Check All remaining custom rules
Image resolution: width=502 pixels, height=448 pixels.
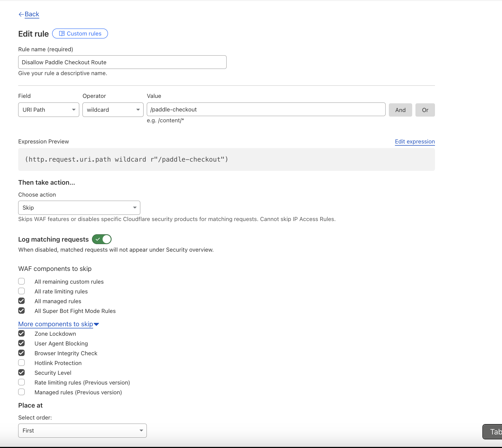click(x=21, y=281)
